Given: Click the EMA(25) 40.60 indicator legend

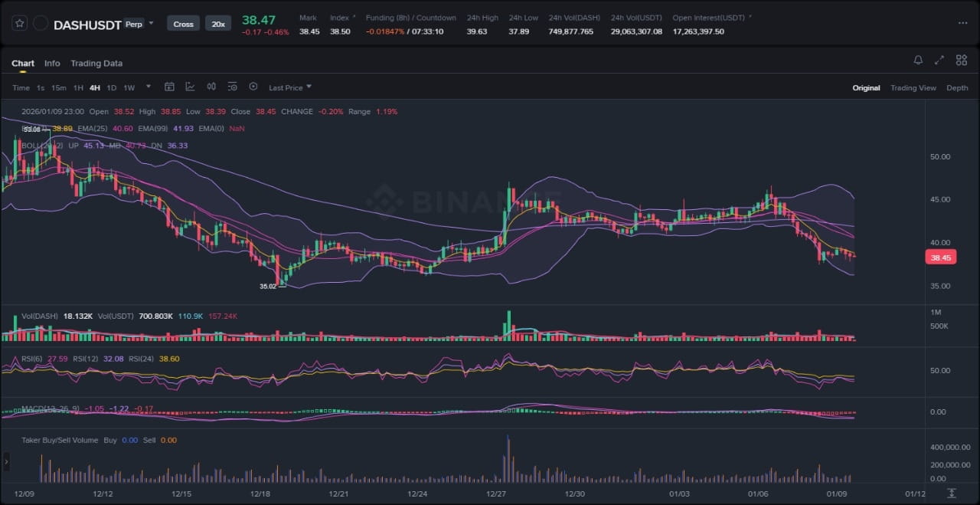Looking at the screenshot, I should click(x=106, y=129).
